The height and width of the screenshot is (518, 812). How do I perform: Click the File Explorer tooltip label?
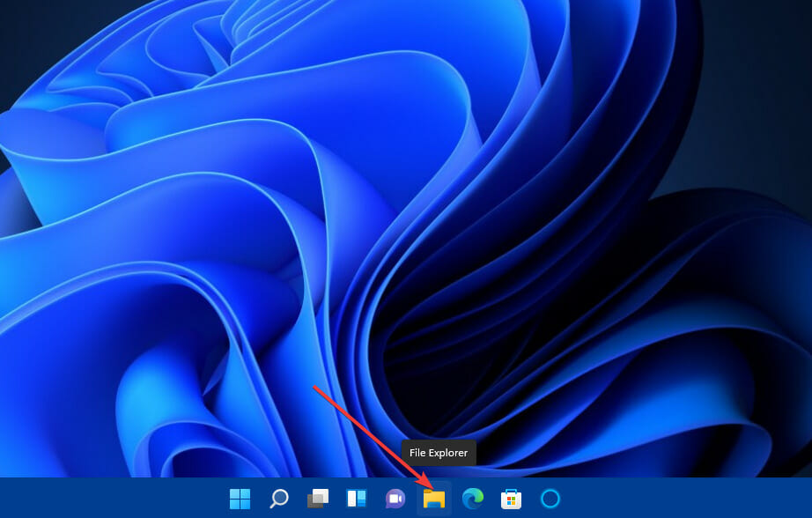coord(438,453)
